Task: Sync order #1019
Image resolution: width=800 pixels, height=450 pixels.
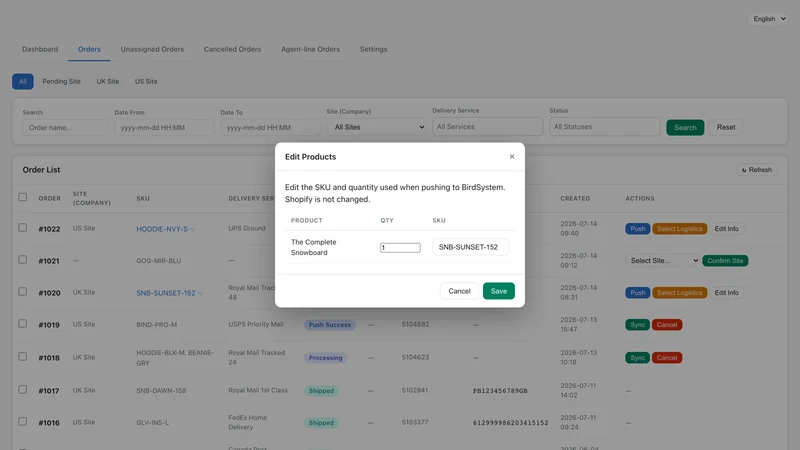Action: 637,324
